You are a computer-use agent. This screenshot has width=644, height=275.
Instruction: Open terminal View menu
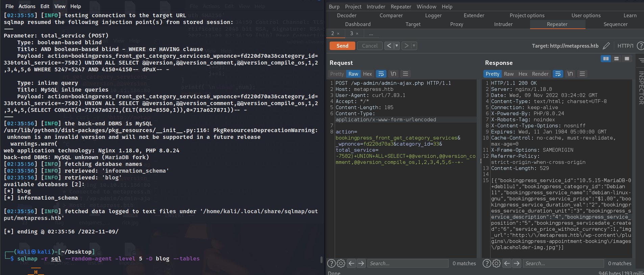click(60, 6)
